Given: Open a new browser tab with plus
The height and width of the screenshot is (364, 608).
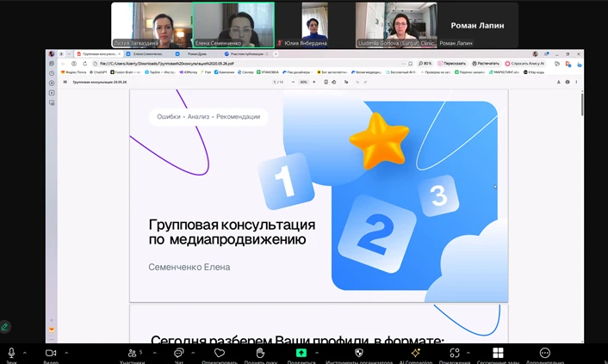Looking at the screenshot, I should coord(276,54).
